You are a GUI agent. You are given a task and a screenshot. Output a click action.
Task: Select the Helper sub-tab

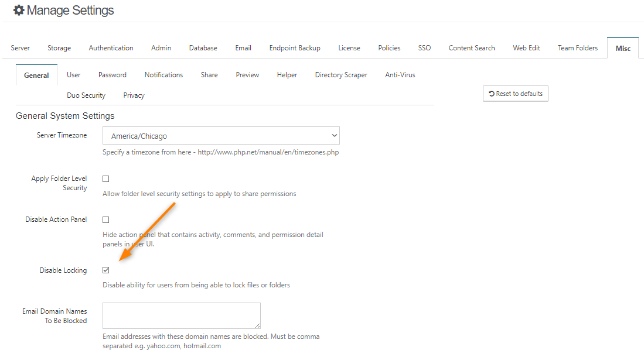click(287, 75)
